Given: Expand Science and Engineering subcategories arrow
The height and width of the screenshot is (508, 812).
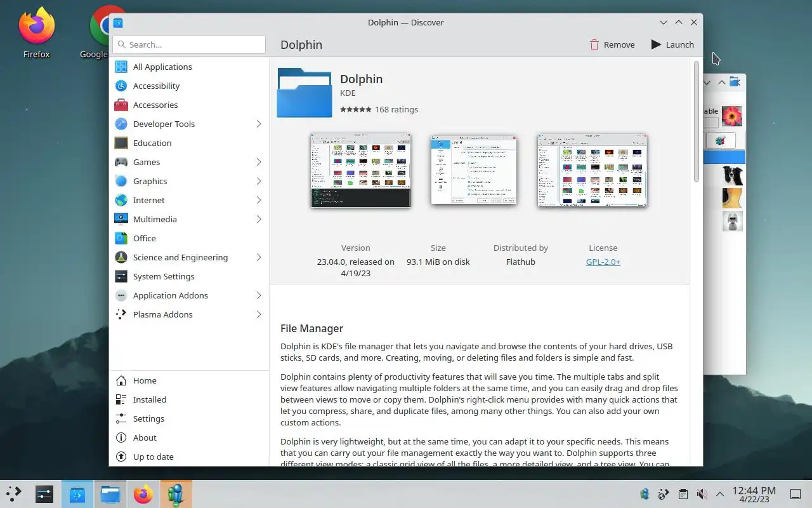Looking at the screenshot, I should 259,257.
